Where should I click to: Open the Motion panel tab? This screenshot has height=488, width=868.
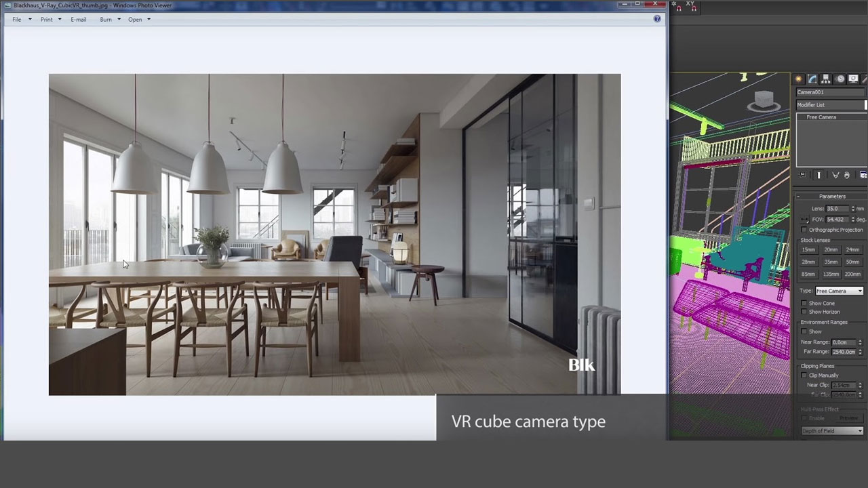[840, 79]
